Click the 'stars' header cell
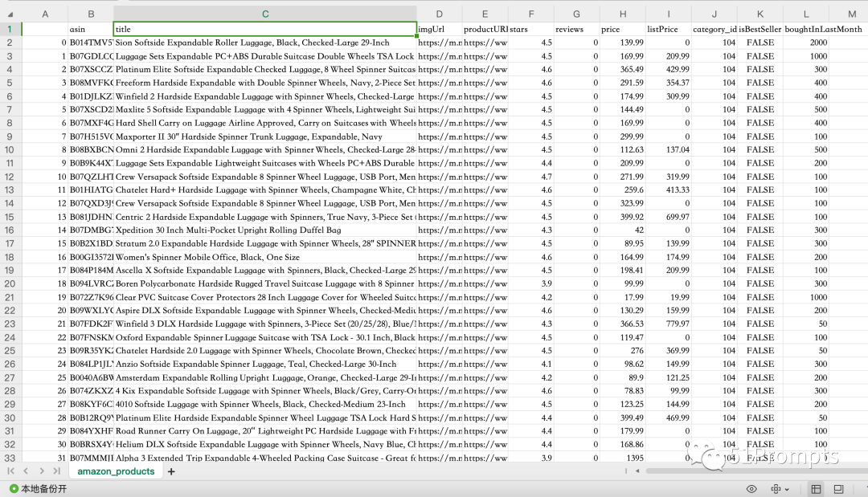868x497 pixels. click(x=531, y=29)
